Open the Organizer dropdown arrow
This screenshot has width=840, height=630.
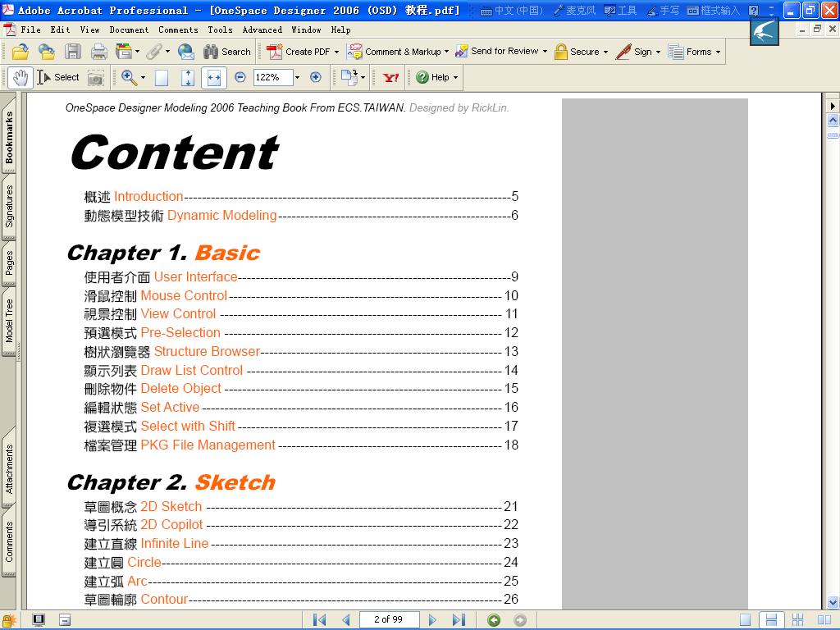point(137,52)
